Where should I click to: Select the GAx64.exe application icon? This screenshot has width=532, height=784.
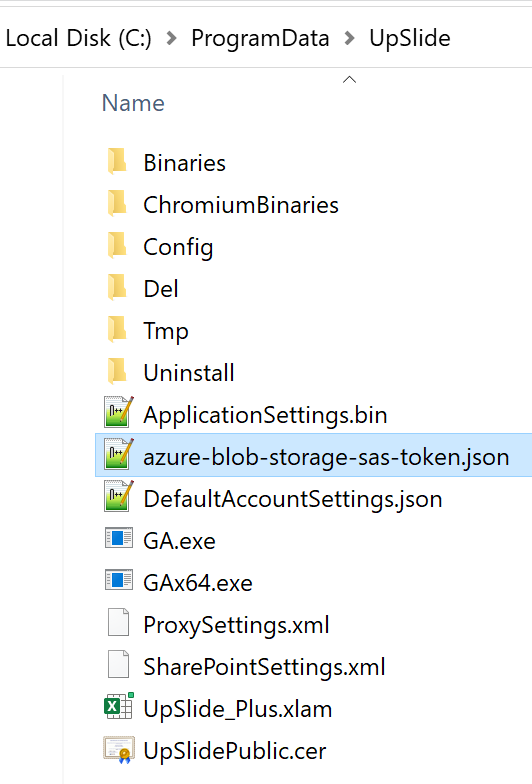(x=119, y=580)
